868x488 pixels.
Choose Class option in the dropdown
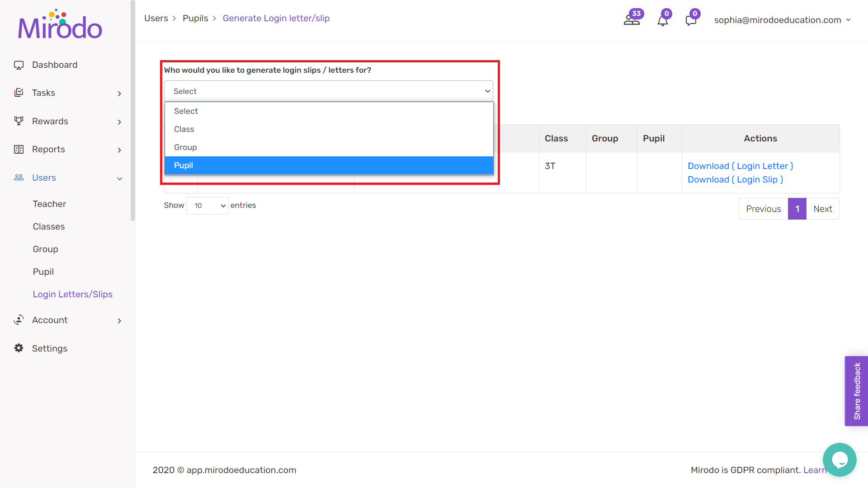pyautogui.click(x=329, y=129)
